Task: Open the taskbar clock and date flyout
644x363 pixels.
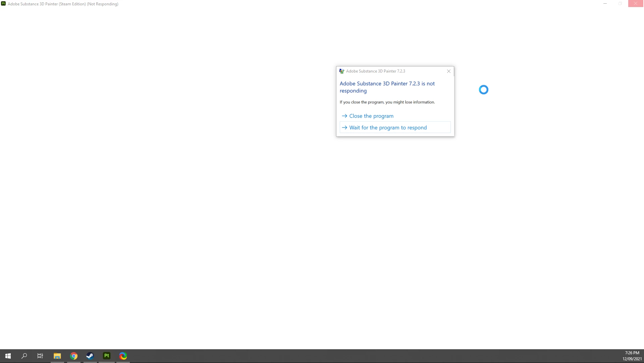Action: coord(632,356)
